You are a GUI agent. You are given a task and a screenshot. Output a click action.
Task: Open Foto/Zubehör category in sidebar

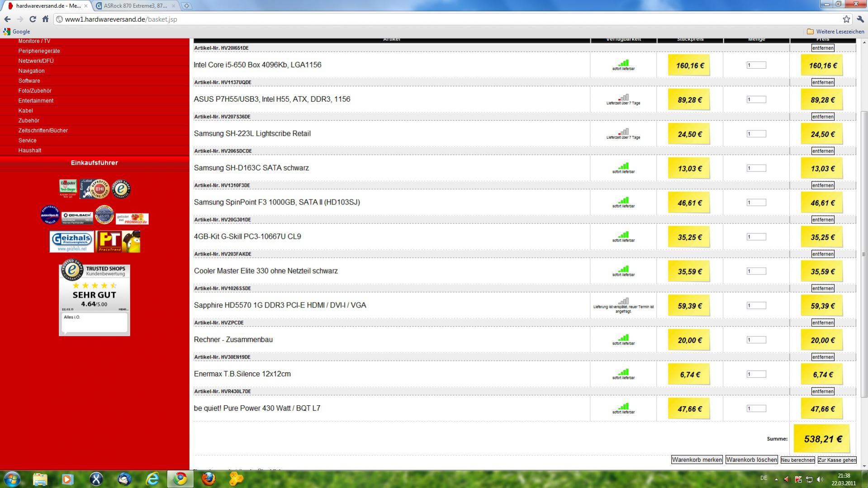click(x=35, y=91)
